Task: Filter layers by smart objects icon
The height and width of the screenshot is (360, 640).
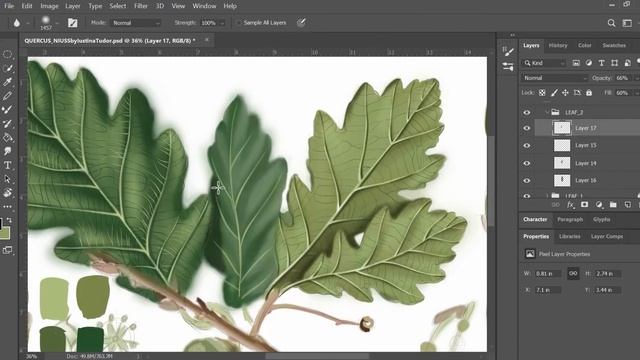Action: click(627, 63)
